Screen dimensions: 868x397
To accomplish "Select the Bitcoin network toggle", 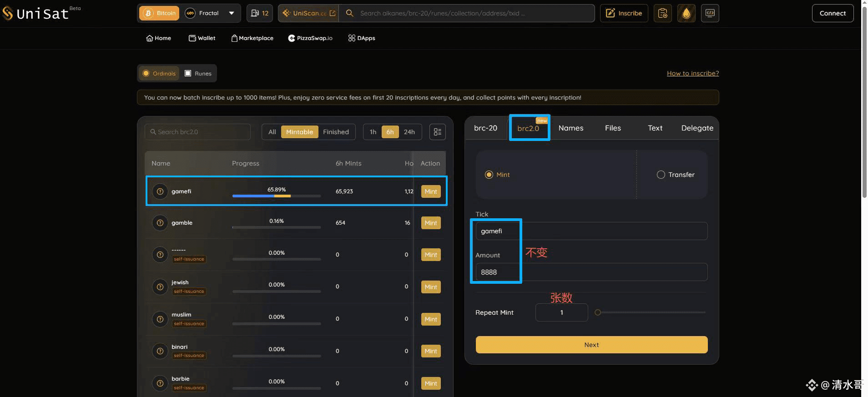I will (x=159, y=13).
